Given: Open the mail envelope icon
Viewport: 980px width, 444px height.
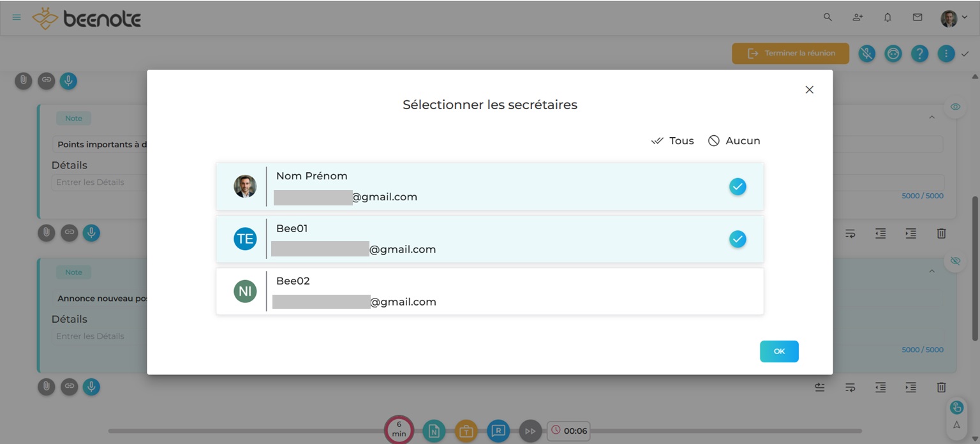Looking at the screenshot, I should click(917, 18).
